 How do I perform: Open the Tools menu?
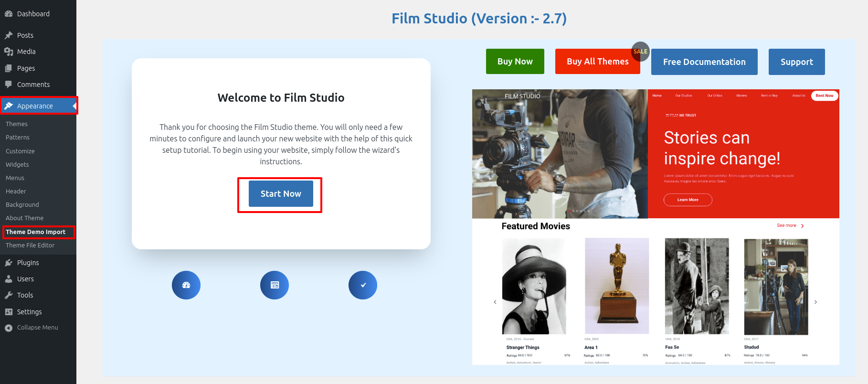[x=38, y=295]
